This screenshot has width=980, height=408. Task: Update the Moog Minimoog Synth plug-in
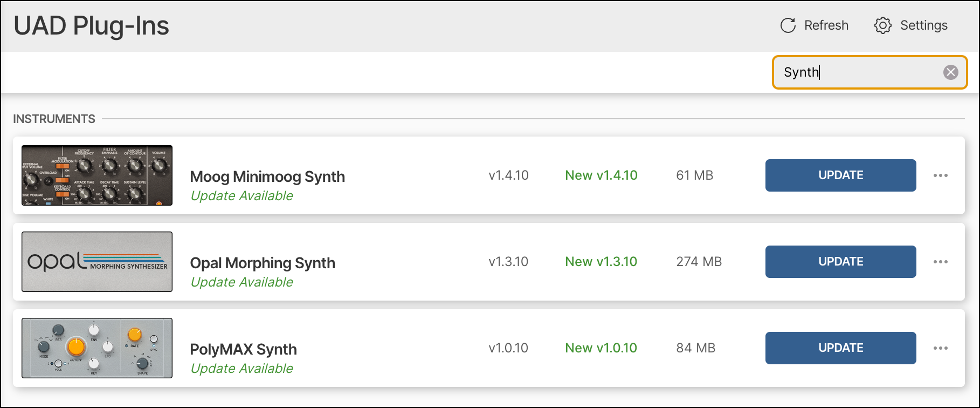(x=840, y=175)
